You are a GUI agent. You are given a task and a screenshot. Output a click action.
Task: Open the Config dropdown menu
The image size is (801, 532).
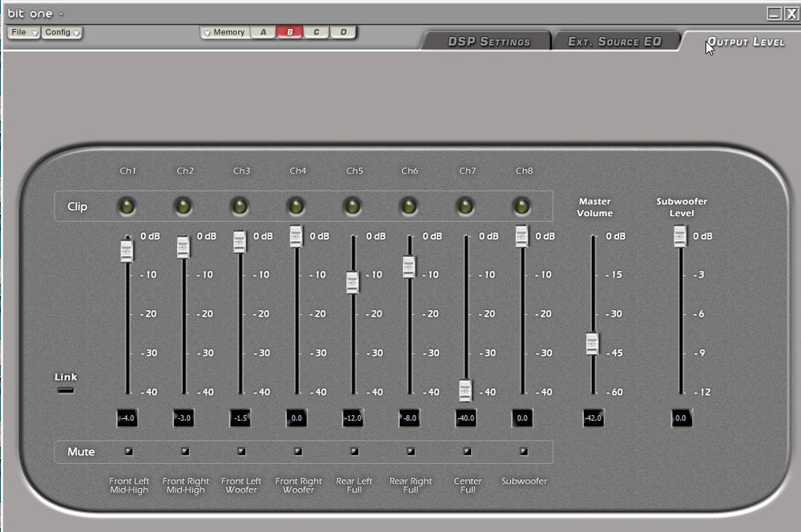click(62, 32)
